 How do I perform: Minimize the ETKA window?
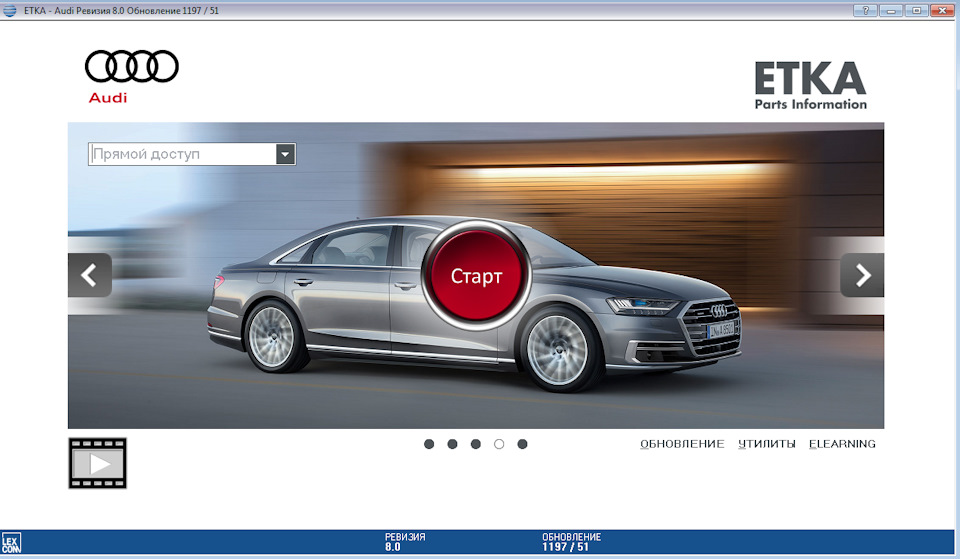tap(891, 10)
